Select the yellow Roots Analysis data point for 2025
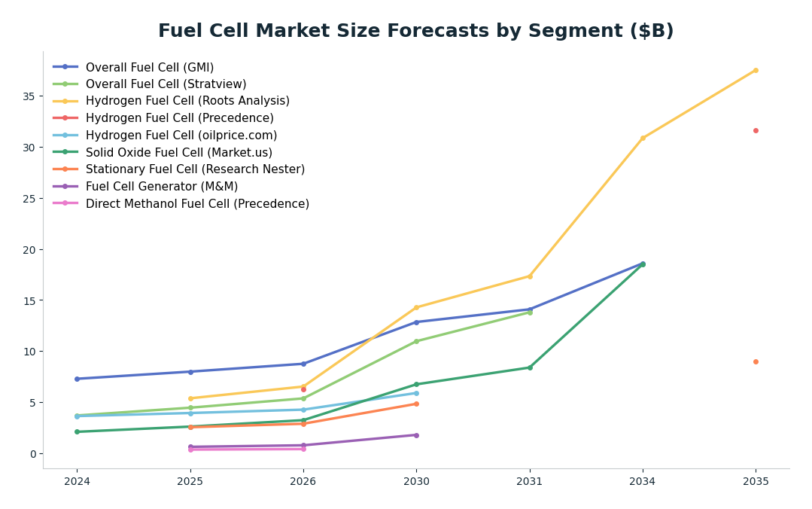 [x=190, y=398]
